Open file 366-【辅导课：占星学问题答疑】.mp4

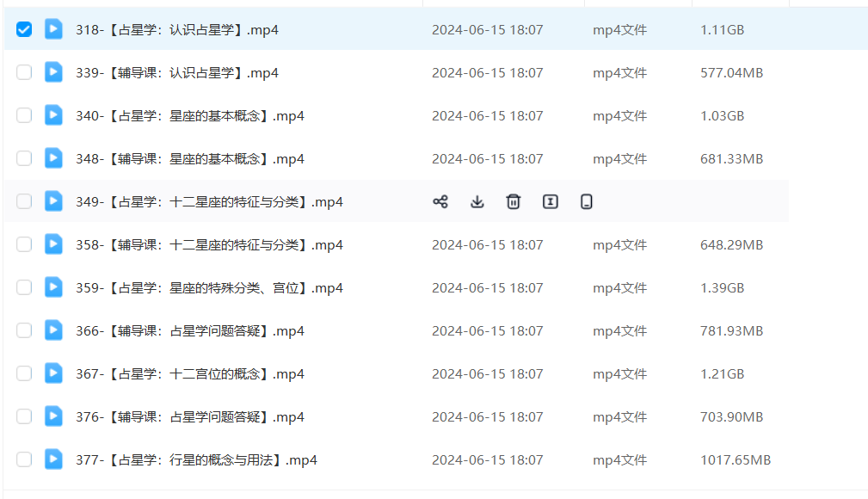[190, 331]
